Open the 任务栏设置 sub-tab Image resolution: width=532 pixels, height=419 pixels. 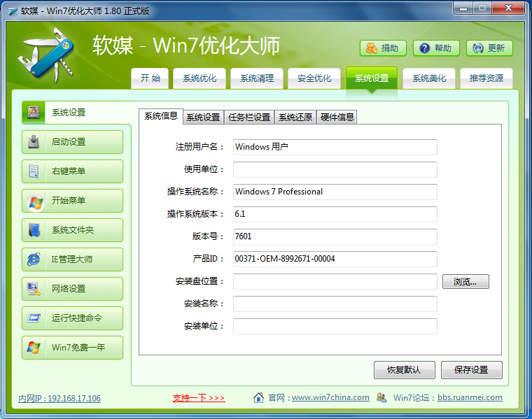(249, 118)
